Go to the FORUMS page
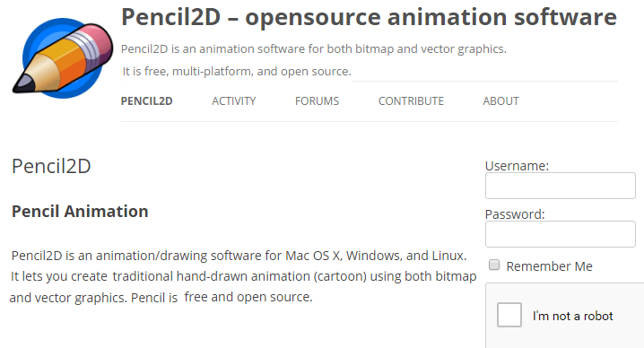This screenshot has height=348, width=644. (x=318, y=101)
